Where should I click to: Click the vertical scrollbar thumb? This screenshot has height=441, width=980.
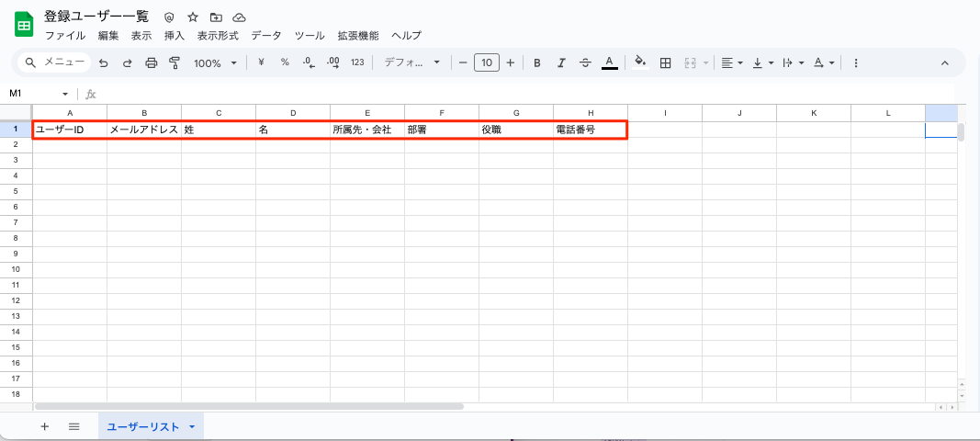coord(962,132)
